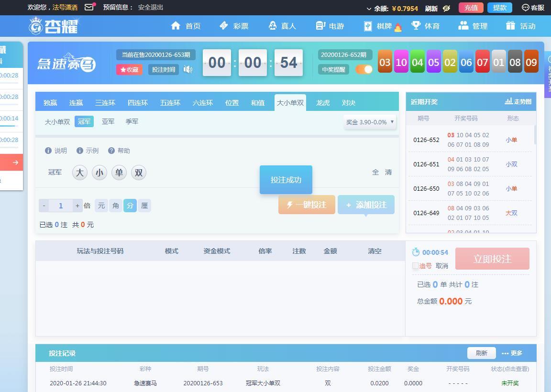Click winning number ball 09
551x392 pixels.
click(531, 62)
